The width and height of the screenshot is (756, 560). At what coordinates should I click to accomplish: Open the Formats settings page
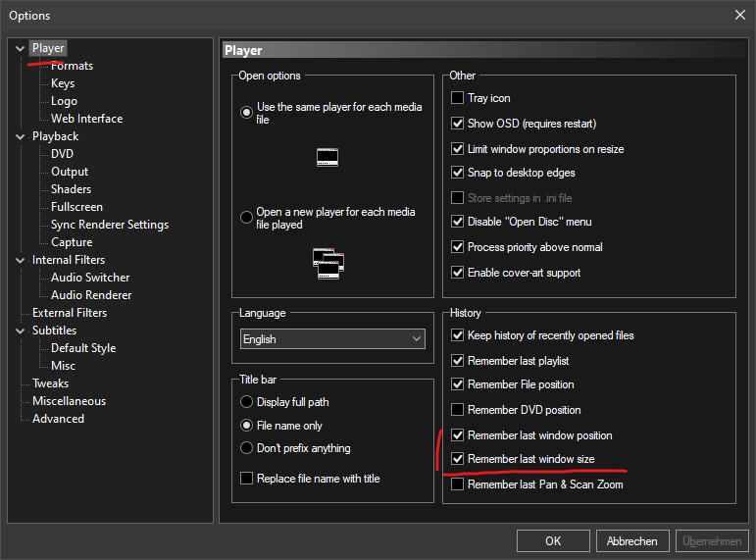[72, 66]
